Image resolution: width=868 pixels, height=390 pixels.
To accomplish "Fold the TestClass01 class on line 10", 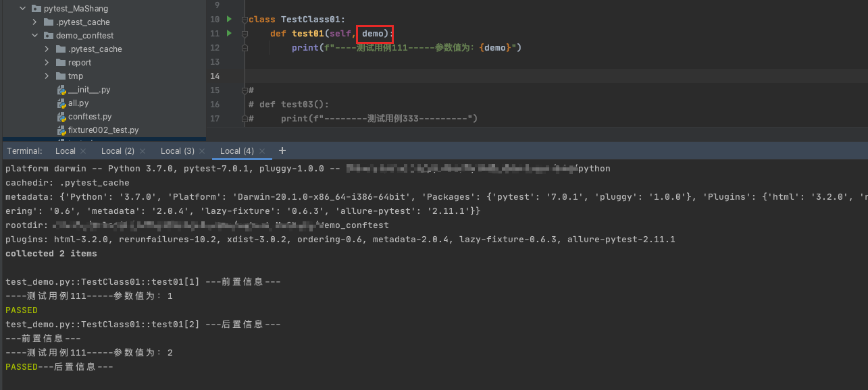I will 245,20.
